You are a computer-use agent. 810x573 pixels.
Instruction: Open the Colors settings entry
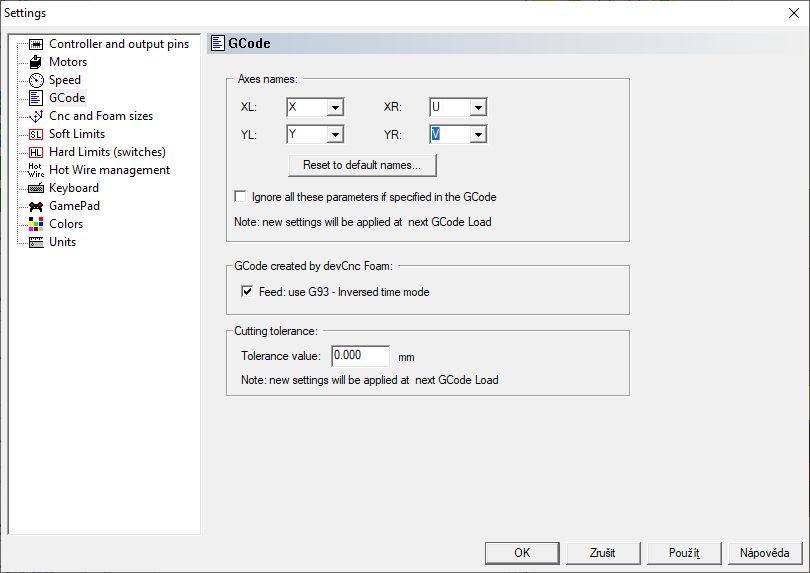66,224
